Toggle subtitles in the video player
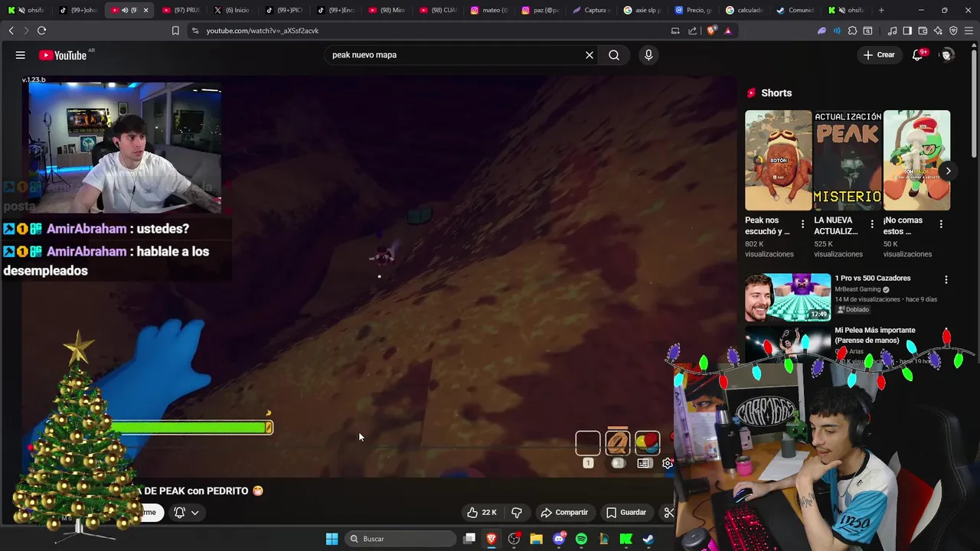Image resolution: width=980 pixels, height=551 pixels. 644,463
